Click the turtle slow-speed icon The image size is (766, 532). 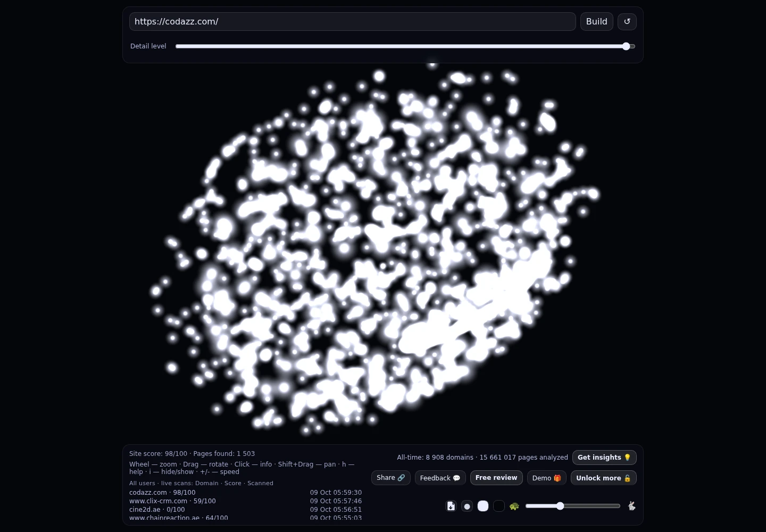(514, 506)
